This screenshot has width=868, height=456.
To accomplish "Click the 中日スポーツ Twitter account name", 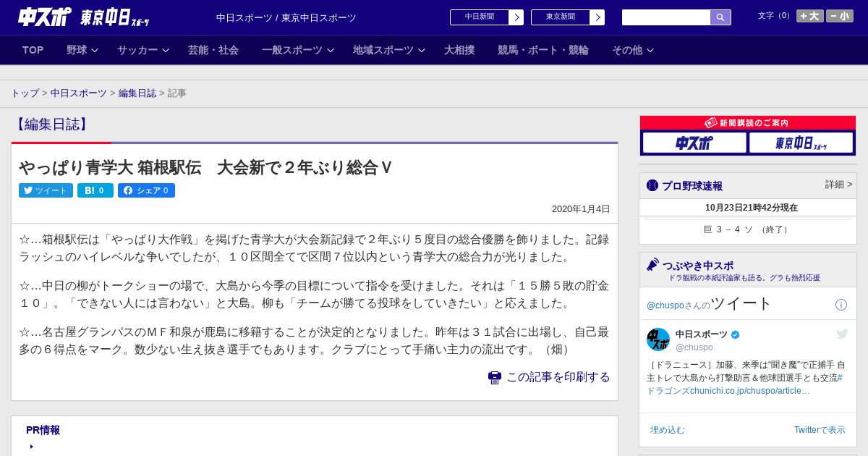I will (x=702, y=334).
